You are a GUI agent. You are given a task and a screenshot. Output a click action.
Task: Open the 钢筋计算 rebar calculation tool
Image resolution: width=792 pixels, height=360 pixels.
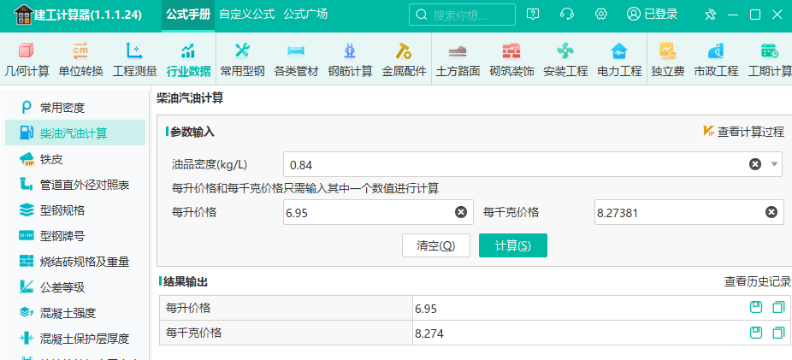pos(350,60)
